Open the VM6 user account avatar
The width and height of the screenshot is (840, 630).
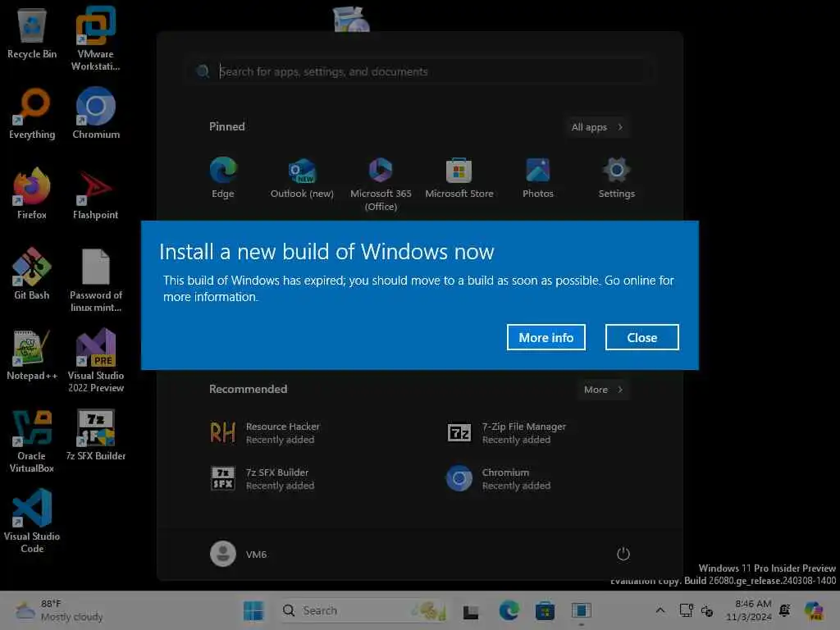click(223, 554)
